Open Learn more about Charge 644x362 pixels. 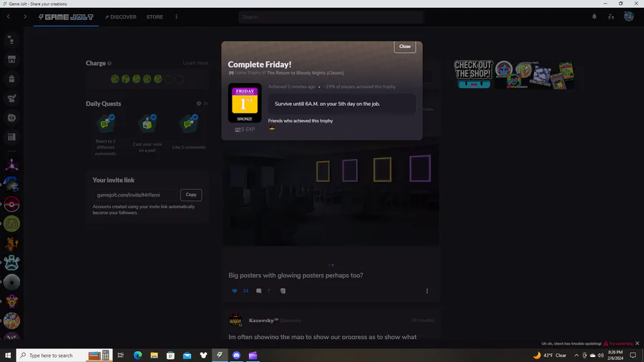(195, 63)
